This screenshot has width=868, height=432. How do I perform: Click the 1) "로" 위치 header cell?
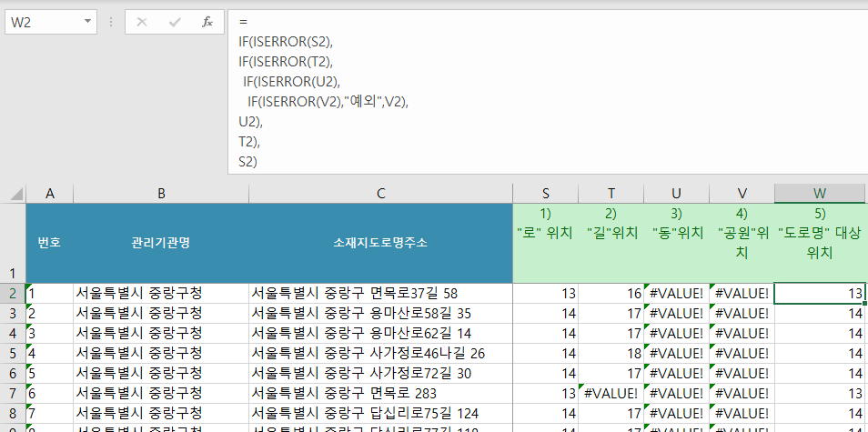click(x=546, y=244)
